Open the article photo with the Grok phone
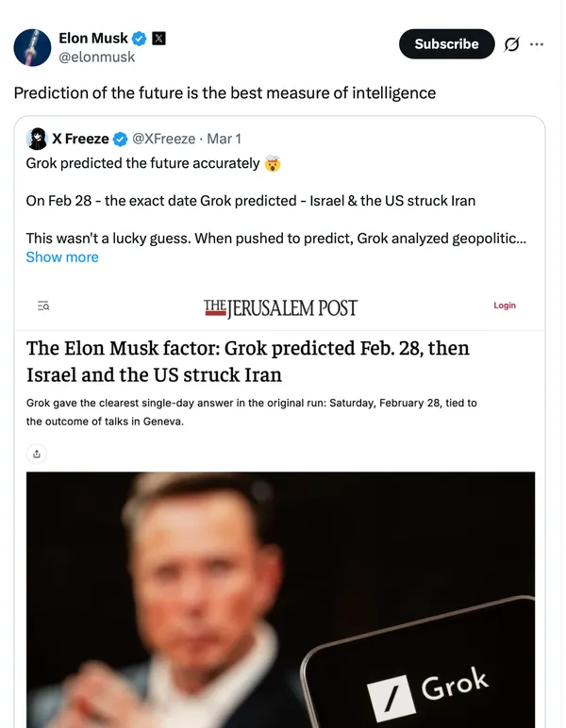Viewport: 566px width, 728px height. pos(280,599)
